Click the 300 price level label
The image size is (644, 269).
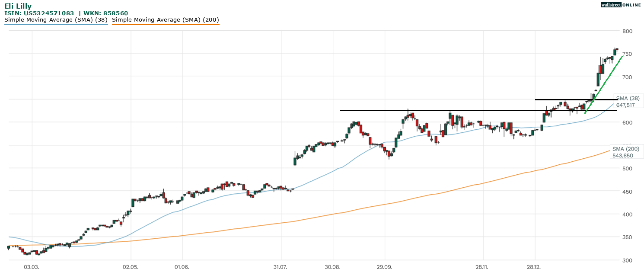[627, 260]
